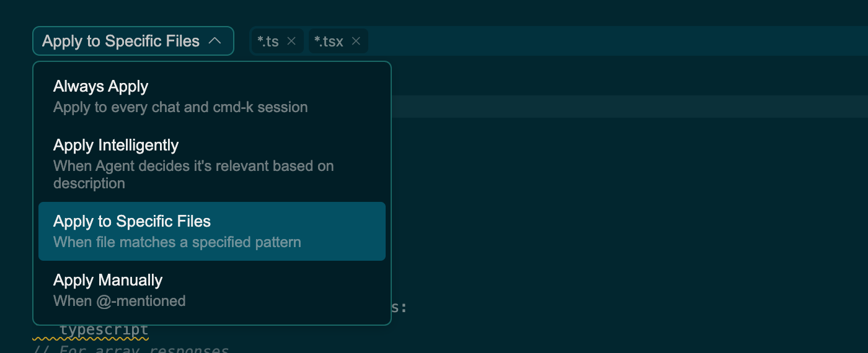This screenshot has width=868, height=353.
Task: Collapse the rule type dropdown chevron
Action: click(215, 41)
